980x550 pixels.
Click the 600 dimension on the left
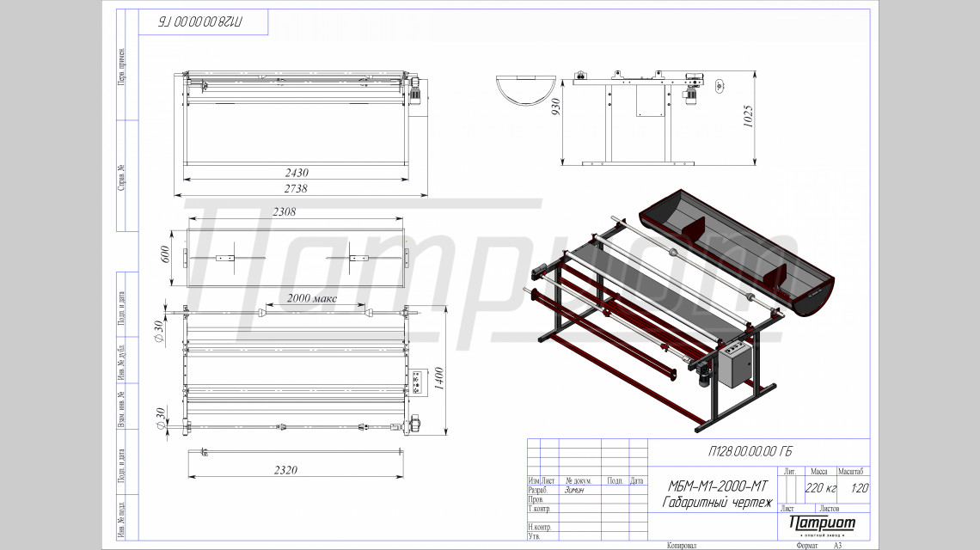click(x=166, y=255)
